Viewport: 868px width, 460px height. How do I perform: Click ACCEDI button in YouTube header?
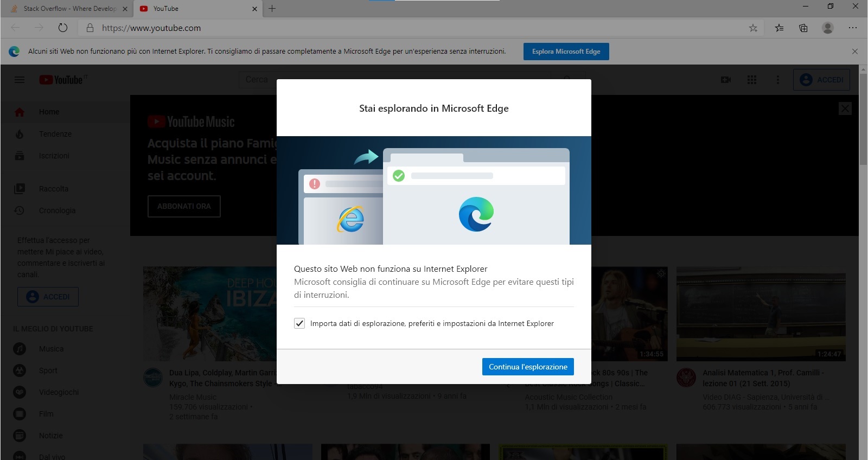tap(821, 80)
